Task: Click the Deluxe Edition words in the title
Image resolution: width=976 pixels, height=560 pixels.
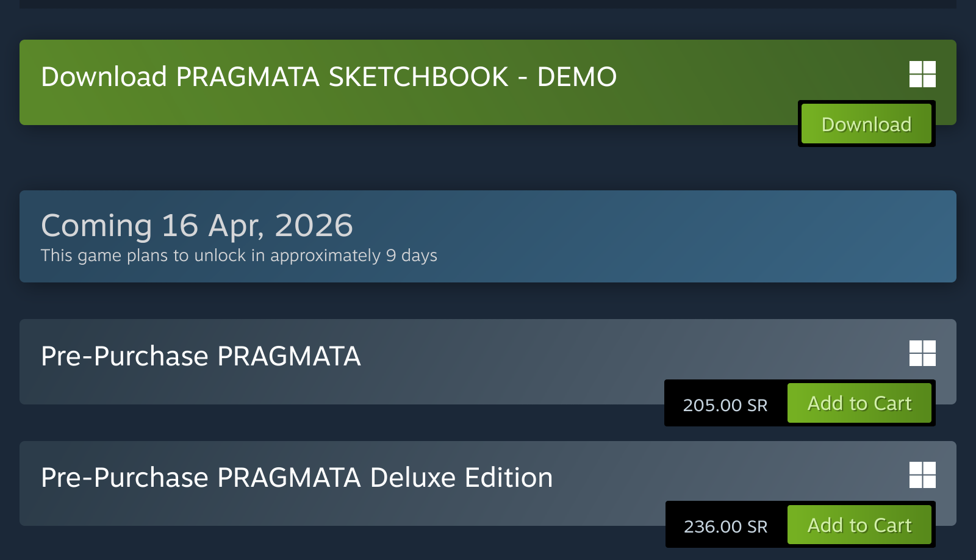Action: click(461, 478)
